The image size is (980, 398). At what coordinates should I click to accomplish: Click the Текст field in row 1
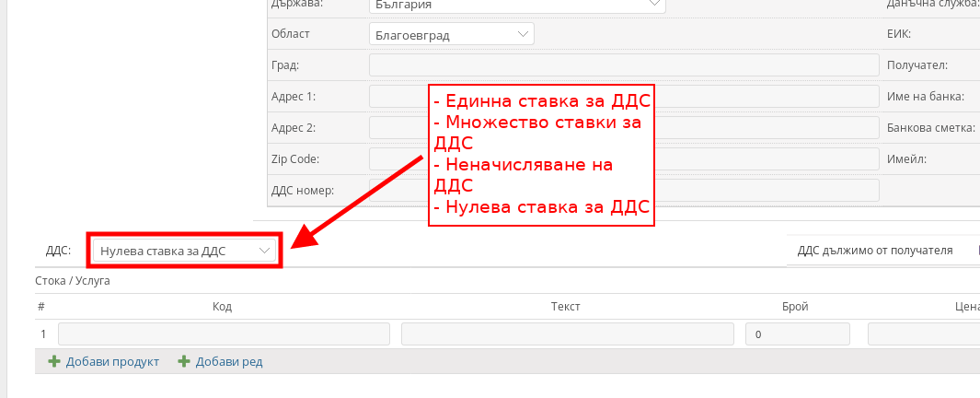click(567, 334)
